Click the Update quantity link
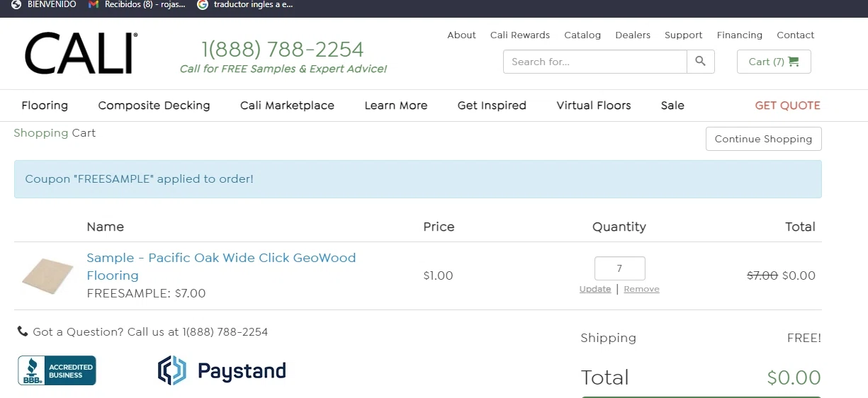This screenshot has width=868, height=398. (595, 289)
